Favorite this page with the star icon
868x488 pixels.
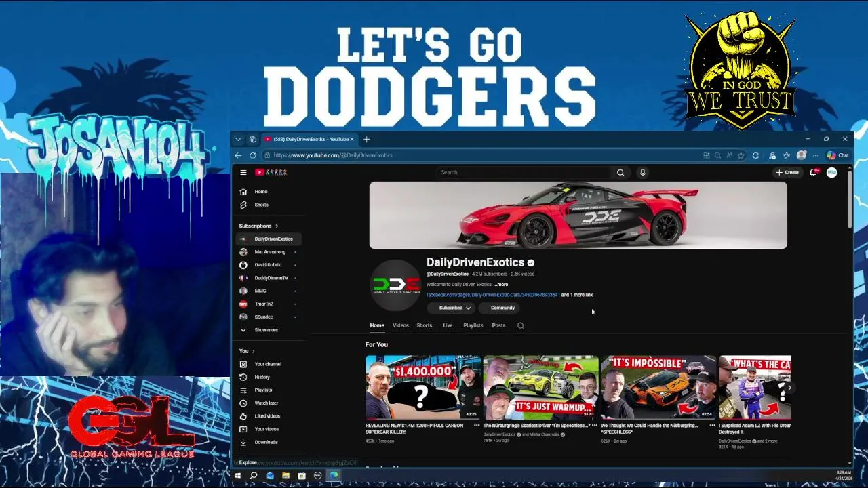pos(741,155)
